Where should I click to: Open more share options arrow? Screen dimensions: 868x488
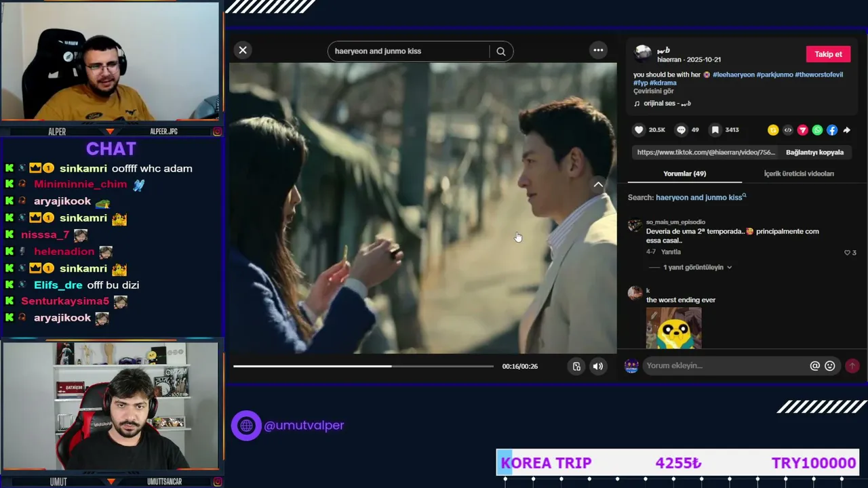coord(846,130)
